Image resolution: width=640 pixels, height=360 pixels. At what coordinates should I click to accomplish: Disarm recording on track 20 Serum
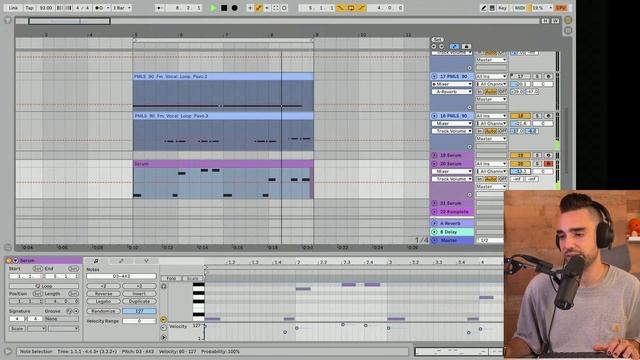click(549, 164)
